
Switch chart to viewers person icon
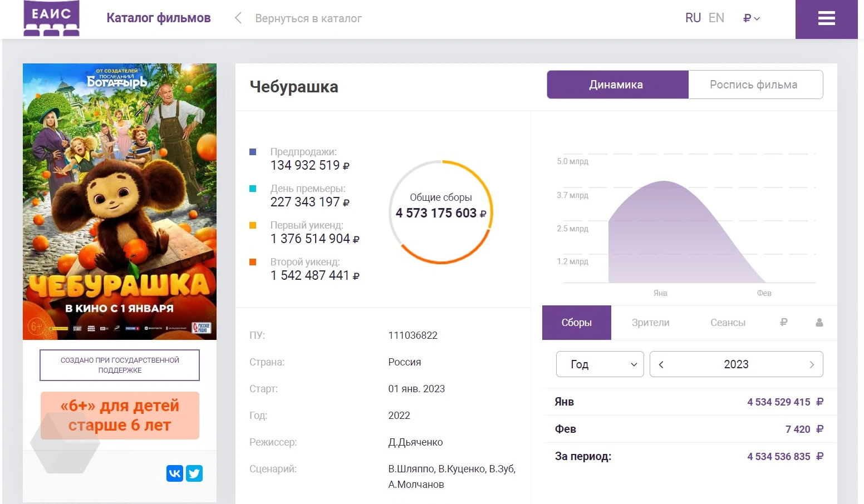(x=819, y=322)
